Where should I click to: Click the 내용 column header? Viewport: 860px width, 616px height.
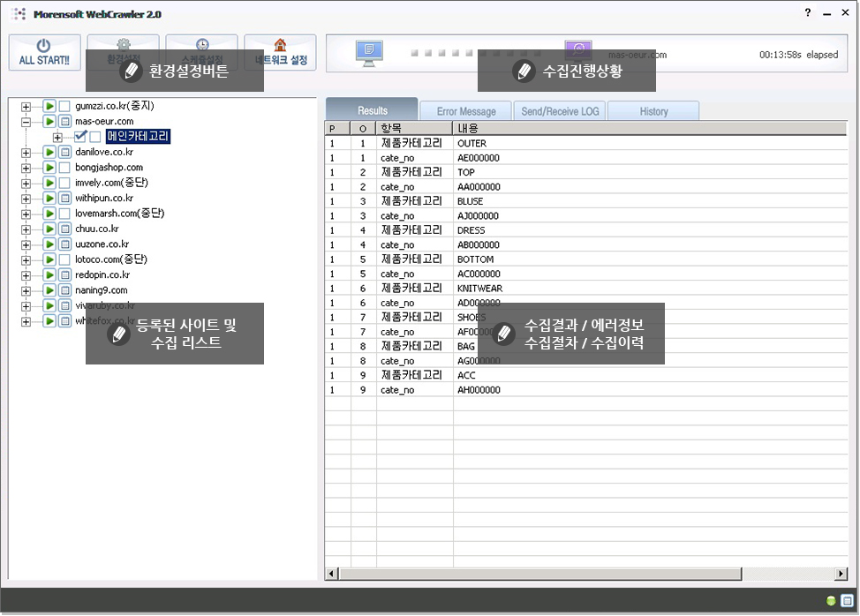(x=650, y=128)
